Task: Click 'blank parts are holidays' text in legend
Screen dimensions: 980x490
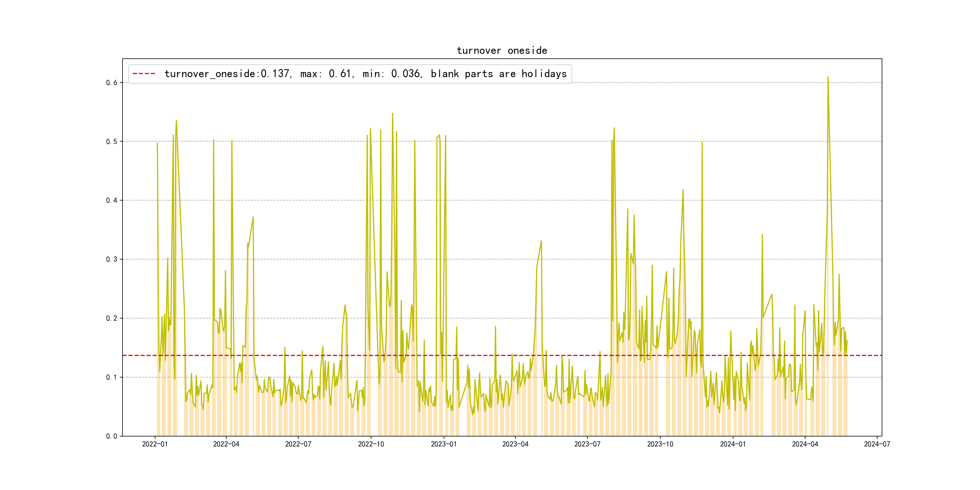Action: click(x=498, y=74)
